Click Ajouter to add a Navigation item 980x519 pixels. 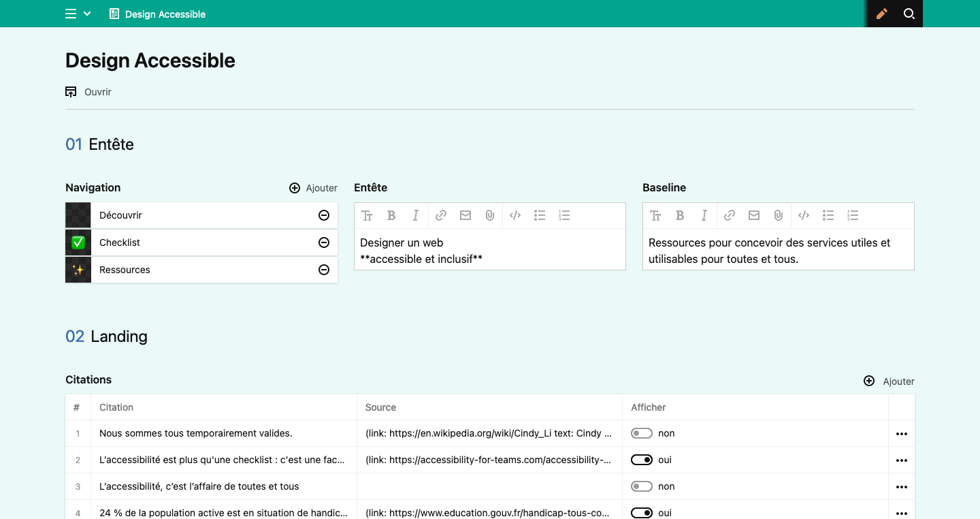[x=313, y=188]
